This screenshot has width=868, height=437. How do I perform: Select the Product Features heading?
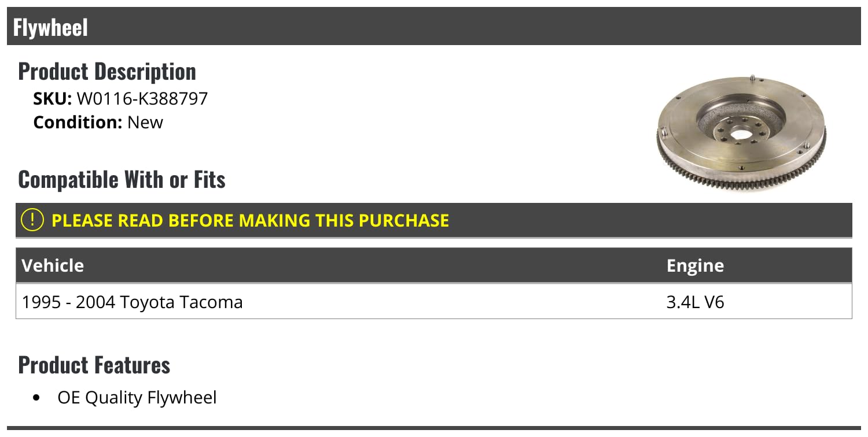[94, 365]
